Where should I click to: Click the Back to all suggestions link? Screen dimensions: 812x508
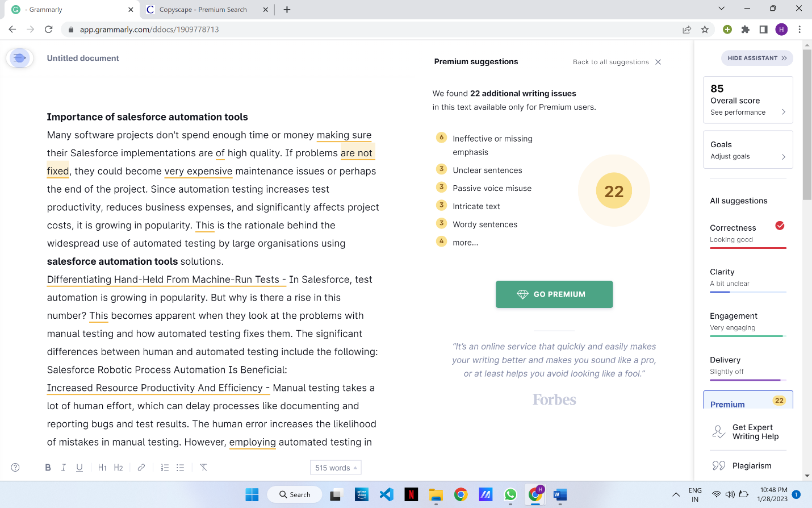click(x=610, y=62)
